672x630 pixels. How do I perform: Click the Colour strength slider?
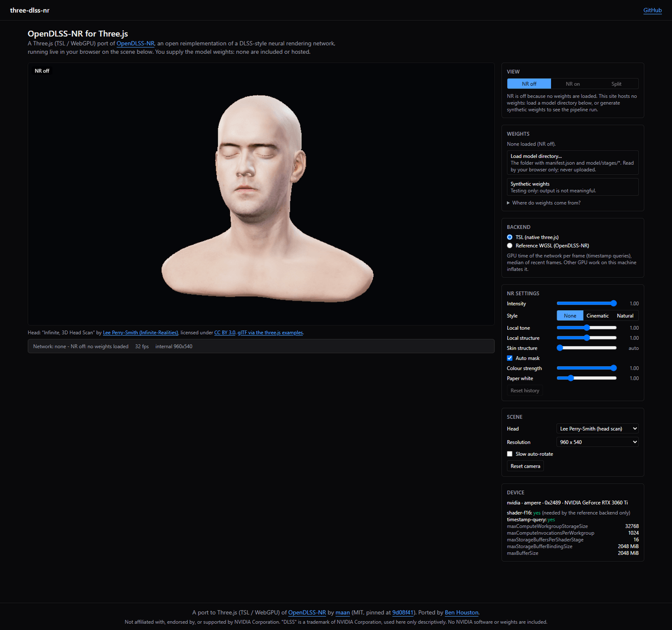click(x=586, y=368)
